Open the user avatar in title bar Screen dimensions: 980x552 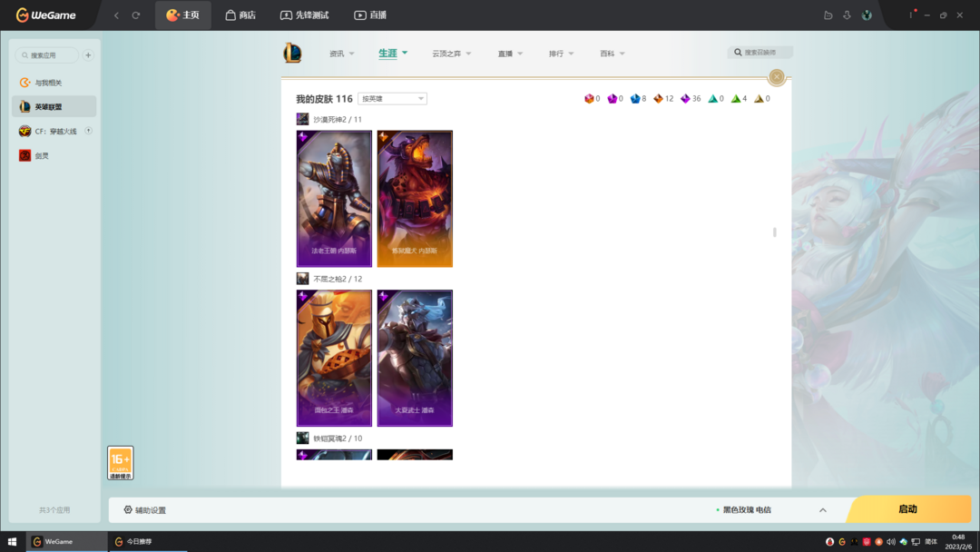tap(867, 15)
